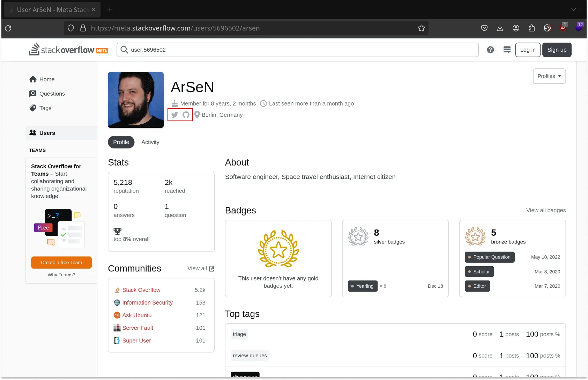The width and height of the screenshot is (588, 380).
Task: Open the Twitter profile icon link
Action: click(175, 115)
